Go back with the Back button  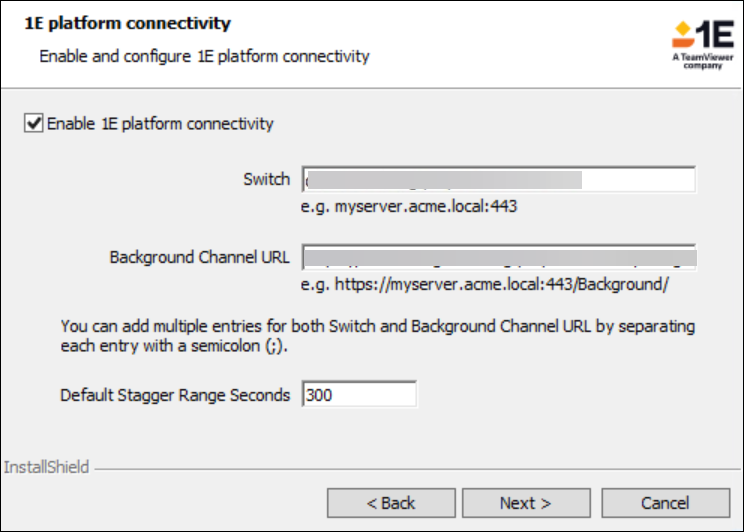tap(391, 503)
